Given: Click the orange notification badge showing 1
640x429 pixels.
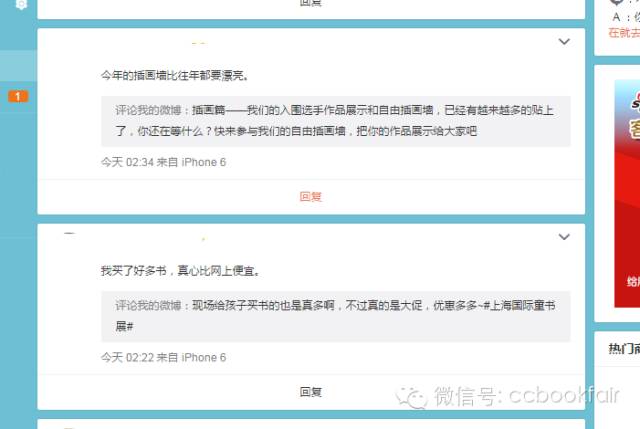Looking at the screenshot, I should 18,96.
